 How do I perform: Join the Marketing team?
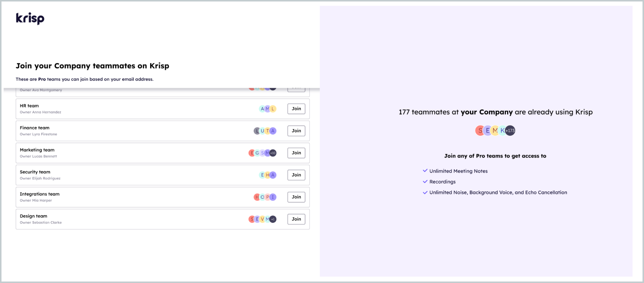coord(296,153)
